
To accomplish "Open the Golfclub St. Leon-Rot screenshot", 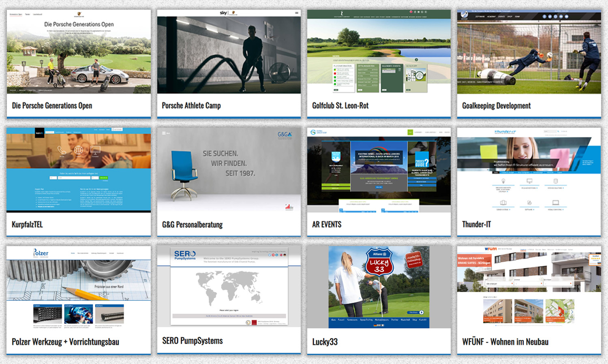I will click(x=379, y=52).
